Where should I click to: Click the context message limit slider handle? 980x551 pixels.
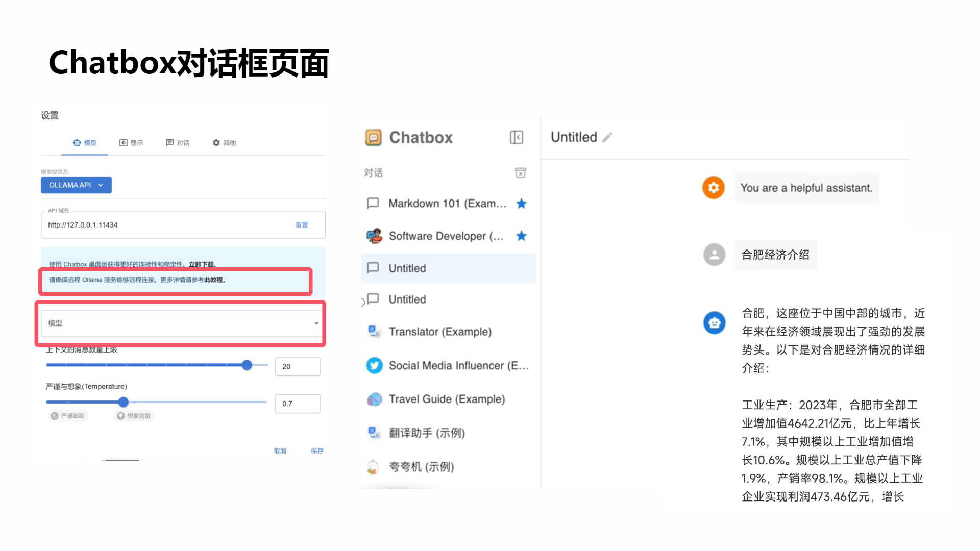click(x=247, y=365)
